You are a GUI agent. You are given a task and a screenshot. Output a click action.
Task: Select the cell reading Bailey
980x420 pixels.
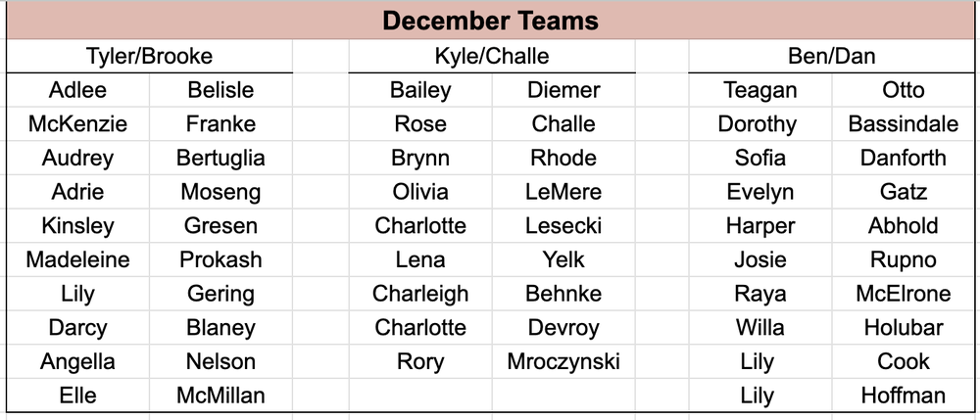[x=420, y=90]
